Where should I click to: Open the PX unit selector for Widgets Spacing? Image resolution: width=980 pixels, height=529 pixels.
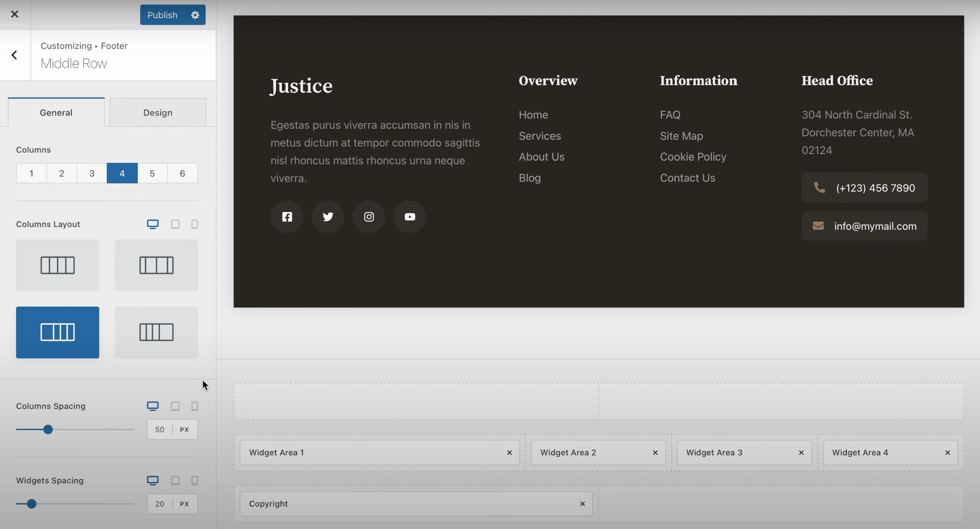pos(184,503)
